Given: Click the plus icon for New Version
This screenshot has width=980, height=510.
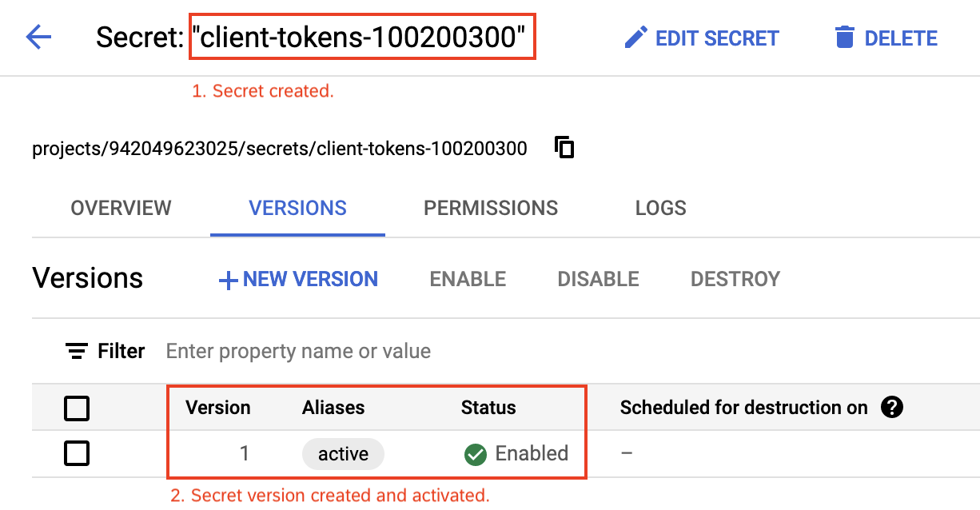Looking at the screenshot, I should (x=229, y=280).
